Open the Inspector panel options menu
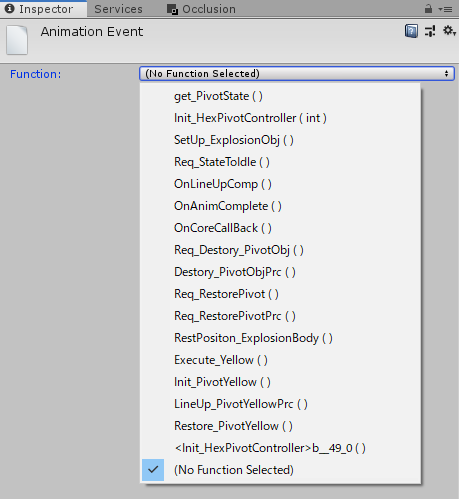This screenshot has width=459, height=499. (446, 9)
